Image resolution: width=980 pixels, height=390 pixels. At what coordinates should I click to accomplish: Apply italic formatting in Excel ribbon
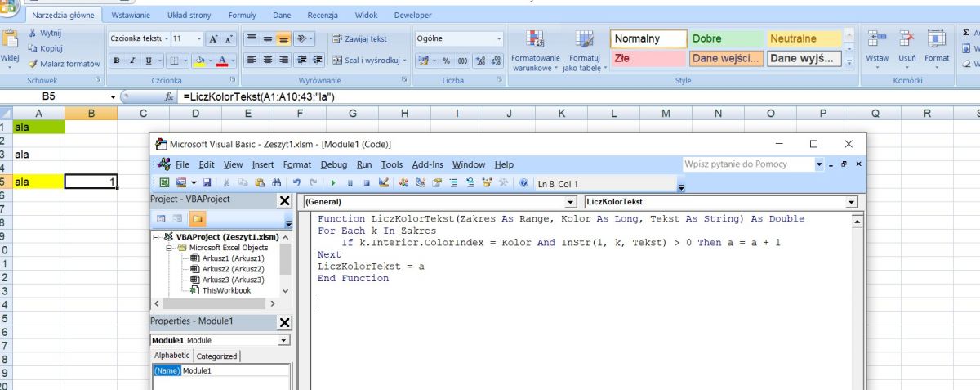pos(132,61)
